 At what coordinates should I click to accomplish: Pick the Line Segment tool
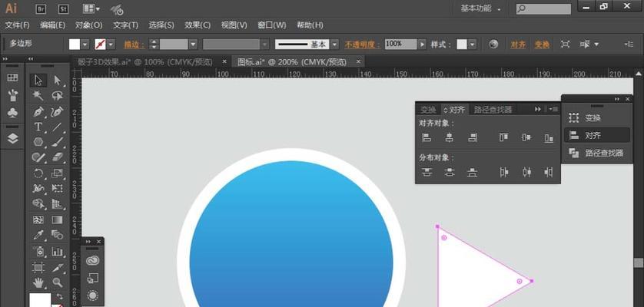pyautogui.click(x=57, y=127)
